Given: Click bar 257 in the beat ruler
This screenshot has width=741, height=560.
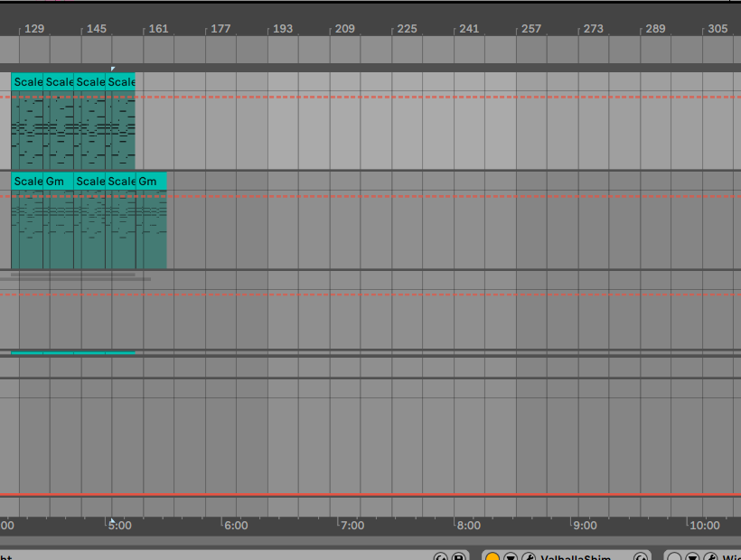Looking at the screenshot, I should [531, 29].
